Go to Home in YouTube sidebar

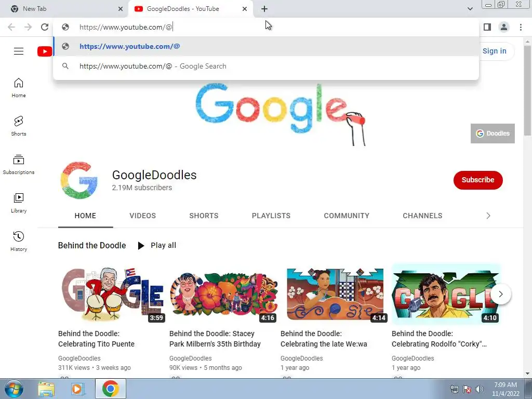[19, 88]
